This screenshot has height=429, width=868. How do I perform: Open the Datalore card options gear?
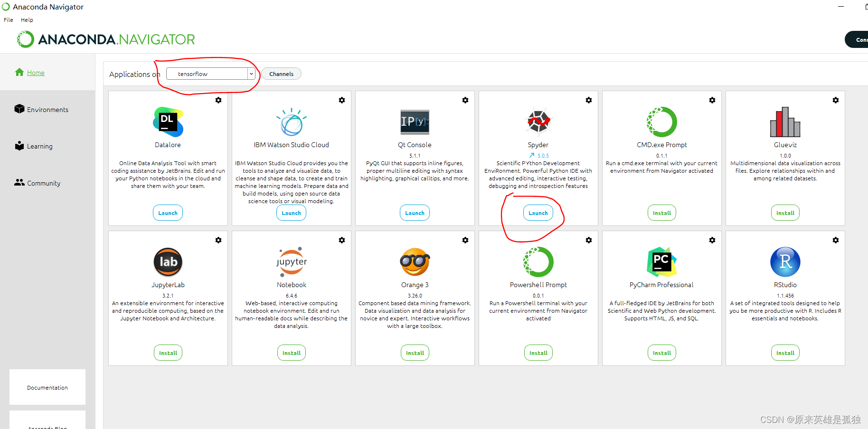tap(218, 100)
